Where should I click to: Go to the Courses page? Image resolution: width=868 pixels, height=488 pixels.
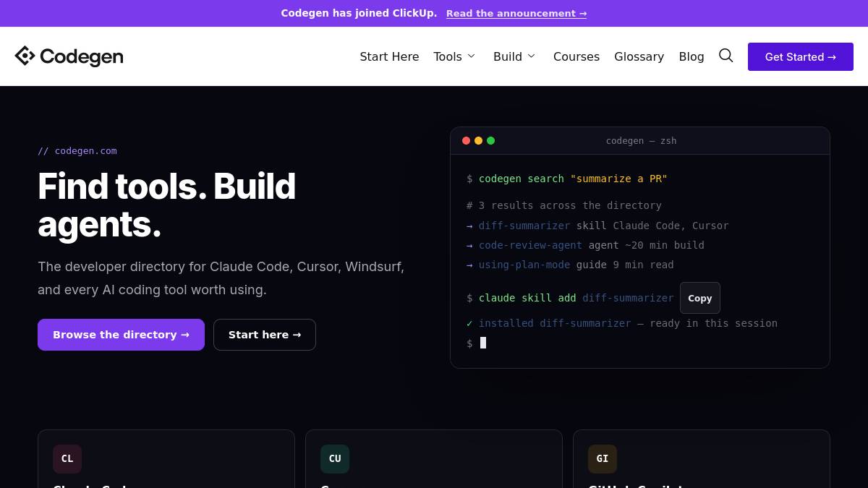point(576,56)
